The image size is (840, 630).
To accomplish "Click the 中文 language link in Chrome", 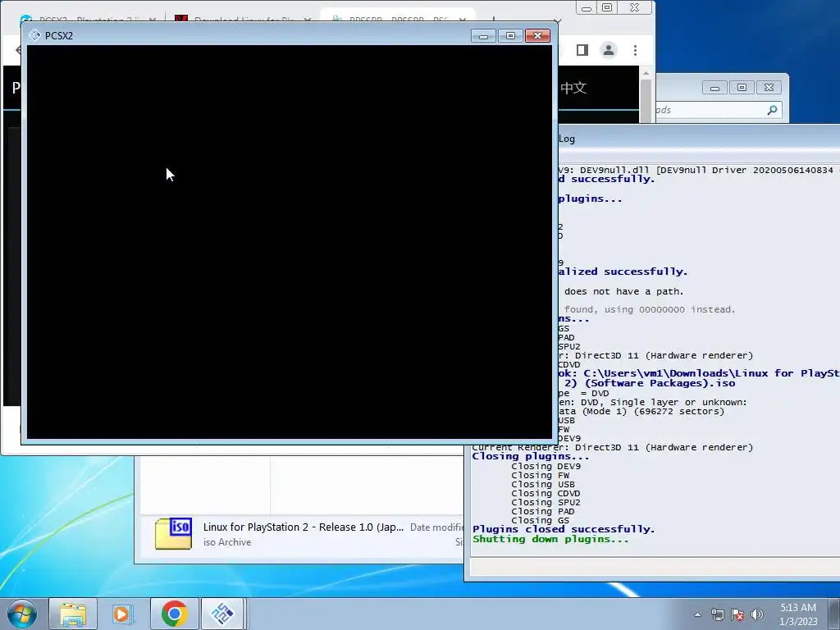I will click(573, 88).
